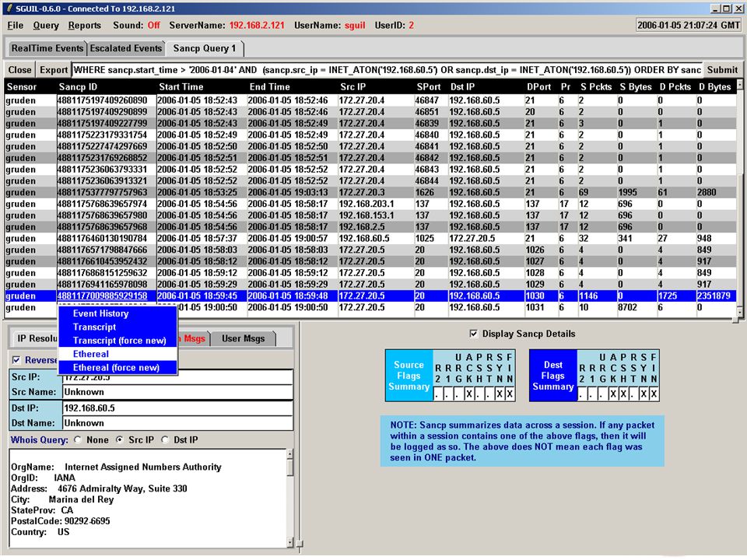Click the Src IP column header
The width and height of the screenshot is (747, 560).
coord(353,86)
